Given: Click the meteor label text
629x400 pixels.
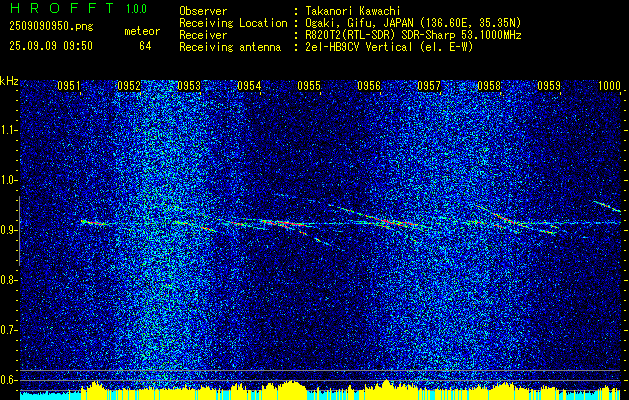Looking at the screenshot, I should pyautogui.click(x=142, y=31).
